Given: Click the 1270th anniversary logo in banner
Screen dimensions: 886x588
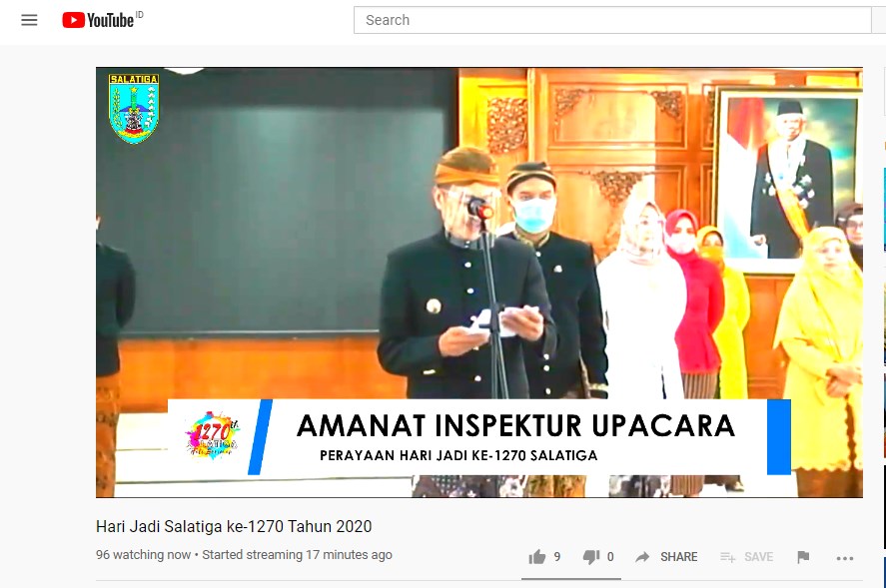Looking at the screenshot, I should click(213, 435).
